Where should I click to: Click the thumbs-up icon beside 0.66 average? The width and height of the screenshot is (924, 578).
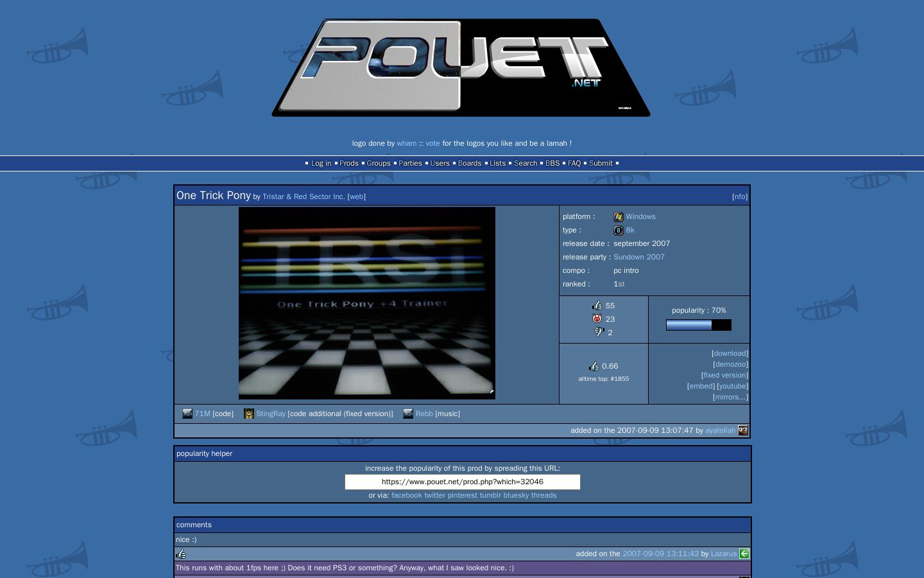(594, 366)
